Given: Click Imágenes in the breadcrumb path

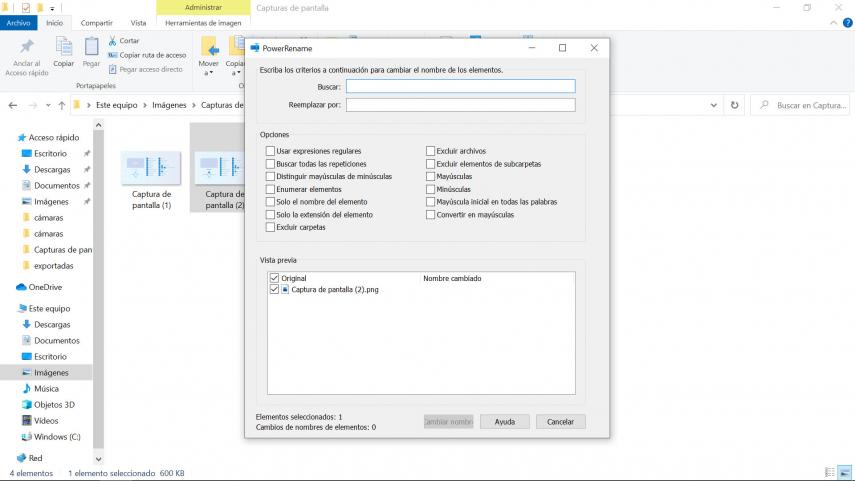Looking at the screenshot, I should pyautogui.click(x=169, y=105).
